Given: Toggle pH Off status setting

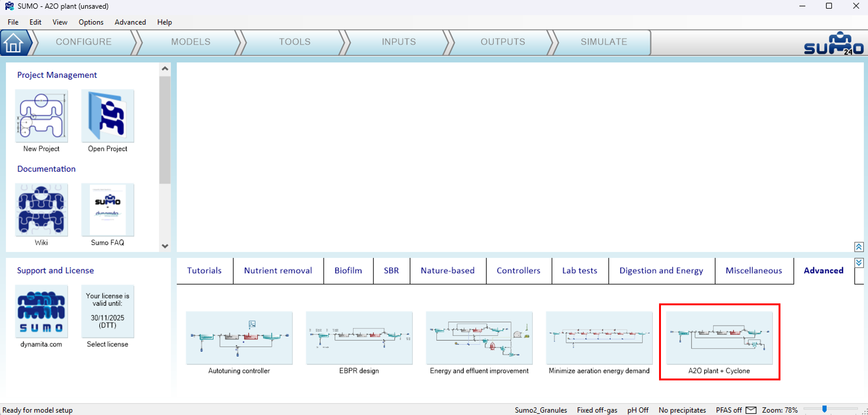Looking at the screenshot, I should coord(638,410).
